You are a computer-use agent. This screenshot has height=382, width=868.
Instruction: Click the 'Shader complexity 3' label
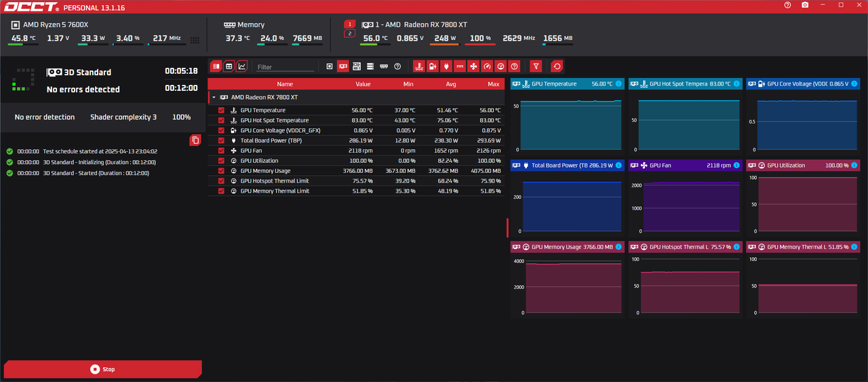point(123,117)
